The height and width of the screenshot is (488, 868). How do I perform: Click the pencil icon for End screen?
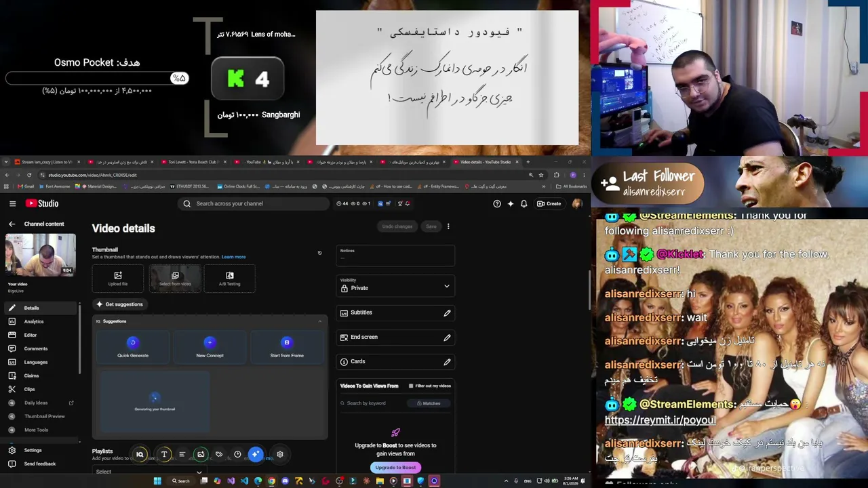tap(447, 338)
